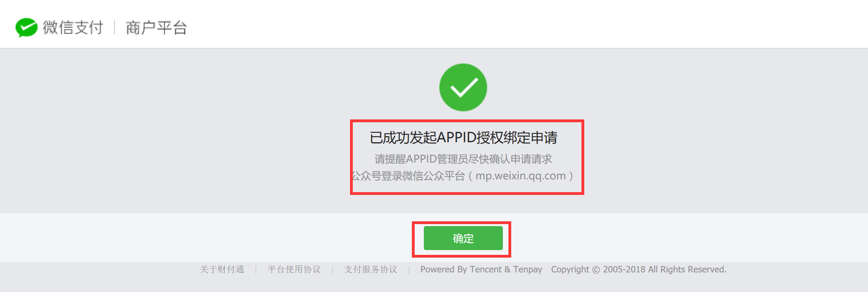Click the green WeChat Pay logo icon

tap(26, 28)
